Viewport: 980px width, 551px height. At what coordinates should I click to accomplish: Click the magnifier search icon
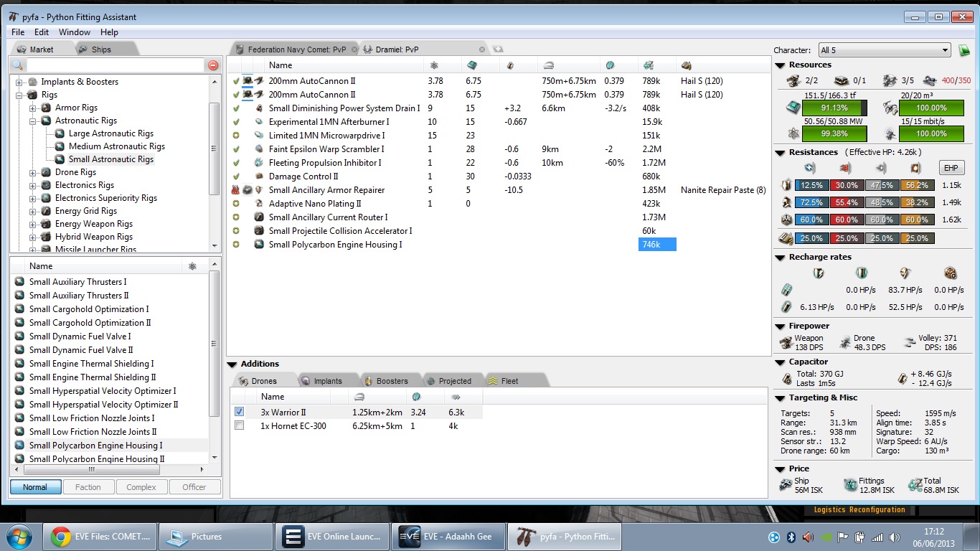[18, 65]
